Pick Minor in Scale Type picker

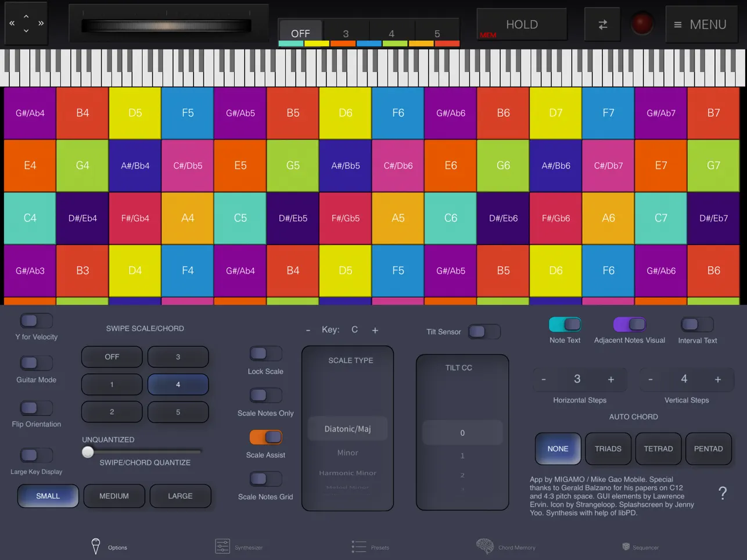[x=348, y=453]
